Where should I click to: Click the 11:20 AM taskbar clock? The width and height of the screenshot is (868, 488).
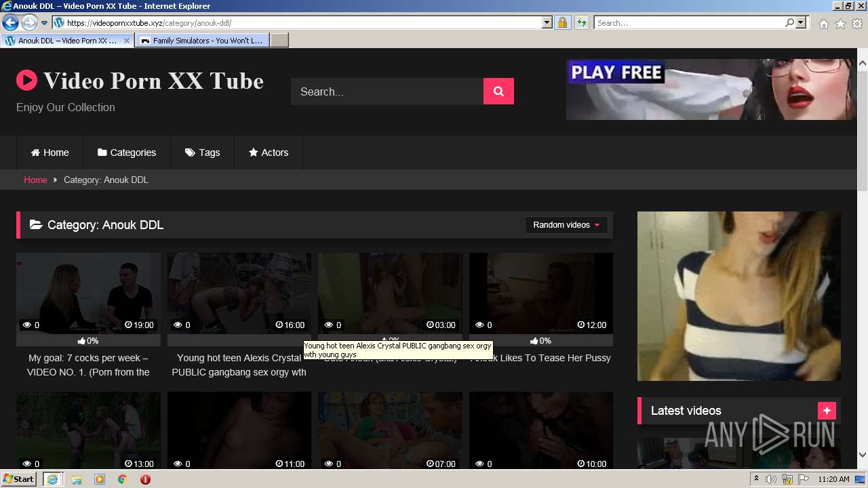tap(833, 479)
